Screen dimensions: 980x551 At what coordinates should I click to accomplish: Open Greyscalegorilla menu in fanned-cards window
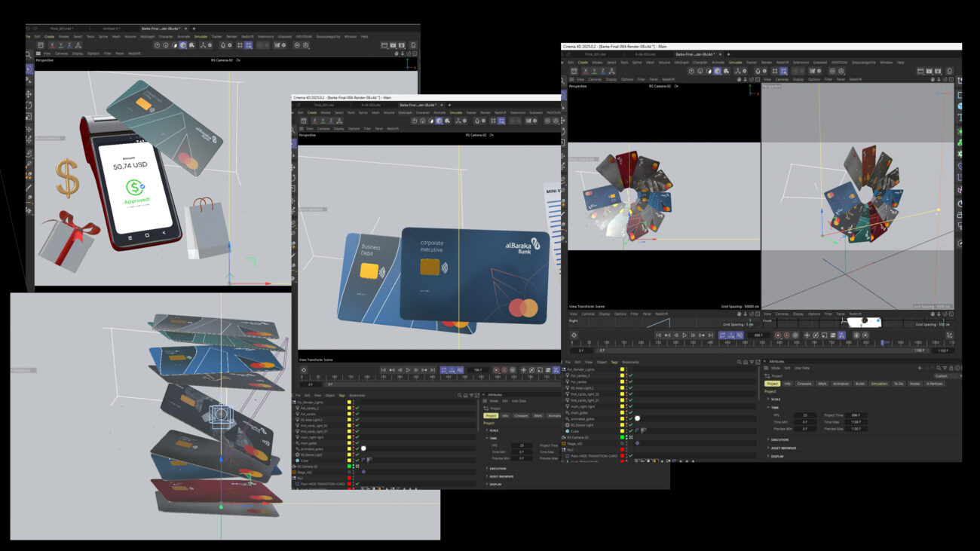(x=862, y=63)
